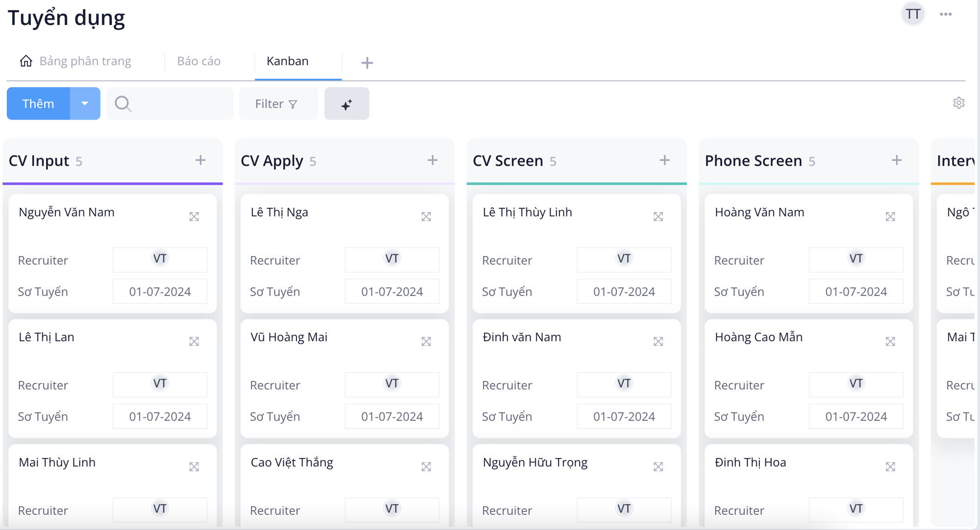The width and height of the screenshot is (980, 530).
Task: Click the home icon beside Bảng phân trang
Action: click(x=26, y=61)
